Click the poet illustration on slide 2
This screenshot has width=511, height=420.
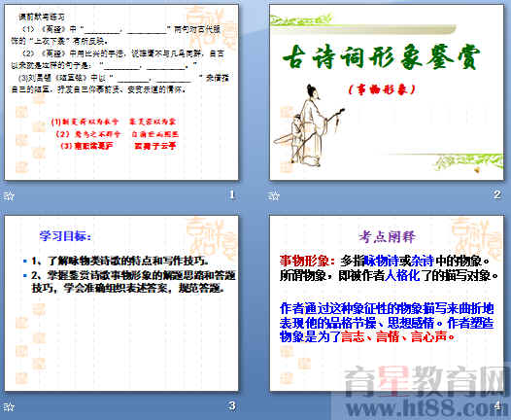coord(310,125)
